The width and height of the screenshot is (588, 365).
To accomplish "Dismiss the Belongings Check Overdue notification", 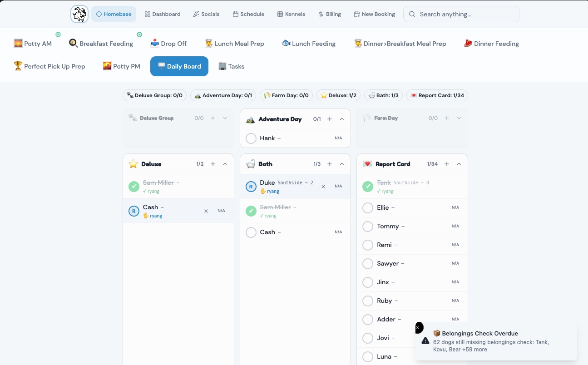I will pos(418,327).
